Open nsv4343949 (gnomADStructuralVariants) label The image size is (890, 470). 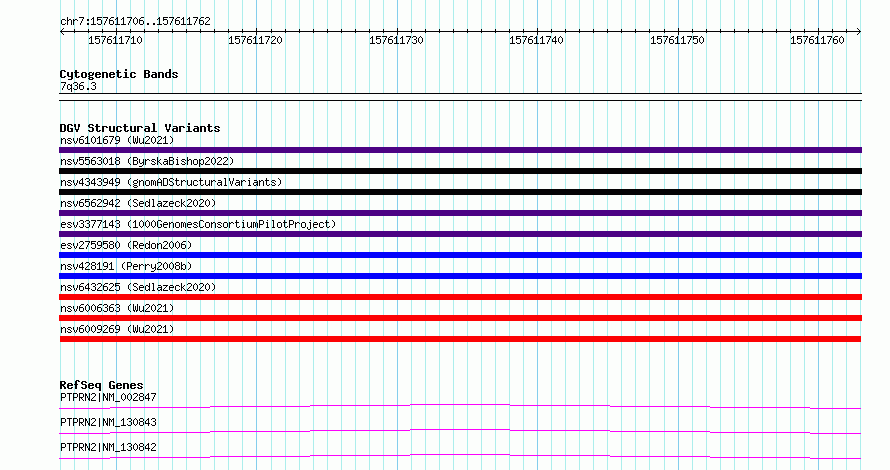coord(171,182)
